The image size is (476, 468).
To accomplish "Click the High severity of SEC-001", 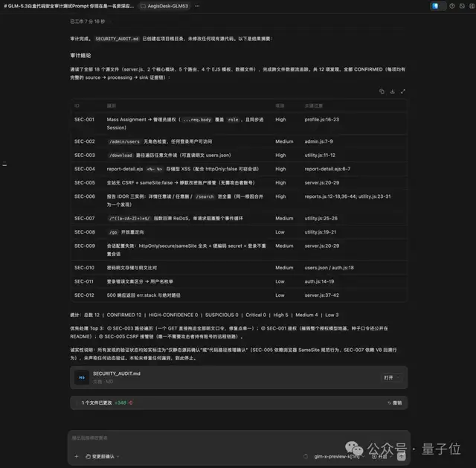I will coord(280,119).
